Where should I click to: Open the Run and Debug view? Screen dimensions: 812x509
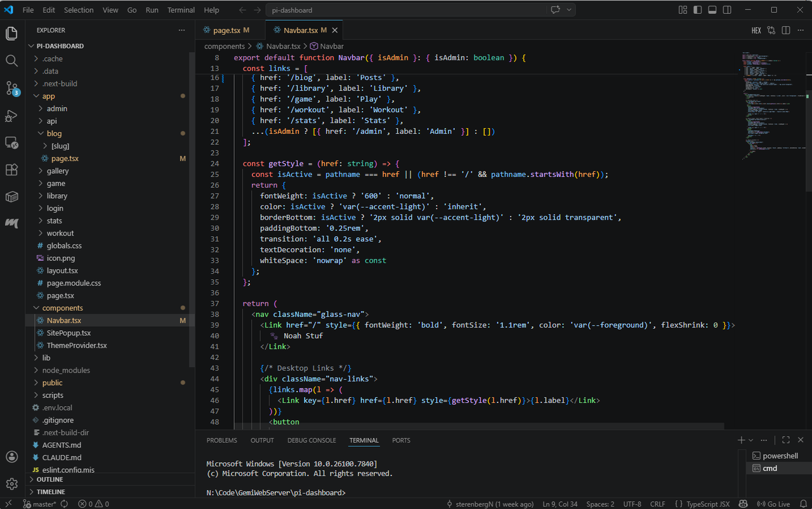click(x=11, y=116)
